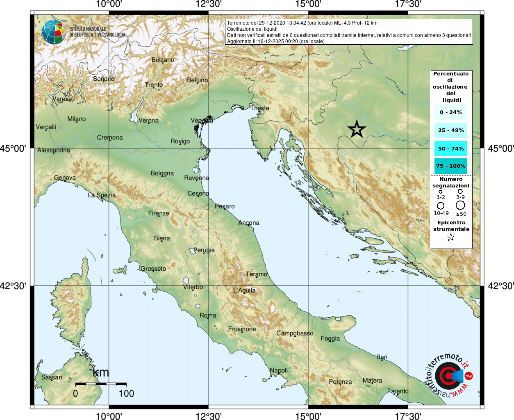
Task: Select the 50 - 74% color swatch
Action: (x=451, y=148)
